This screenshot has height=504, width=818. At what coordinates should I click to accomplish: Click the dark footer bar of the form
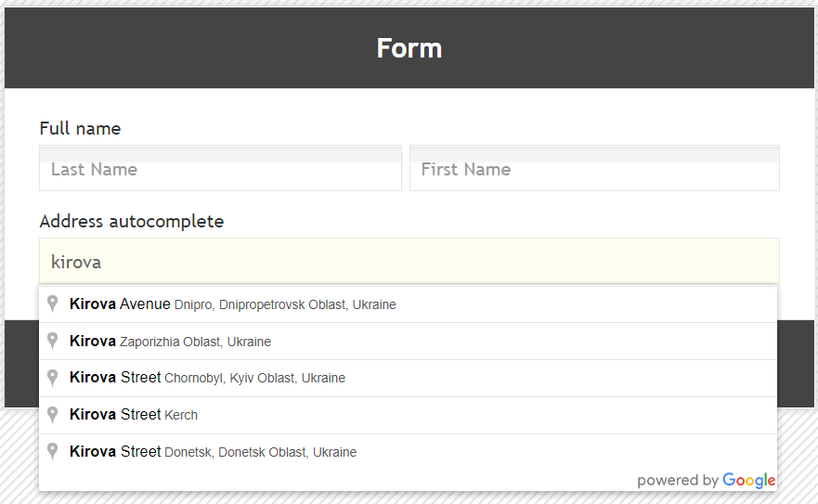tap(797, 362)
